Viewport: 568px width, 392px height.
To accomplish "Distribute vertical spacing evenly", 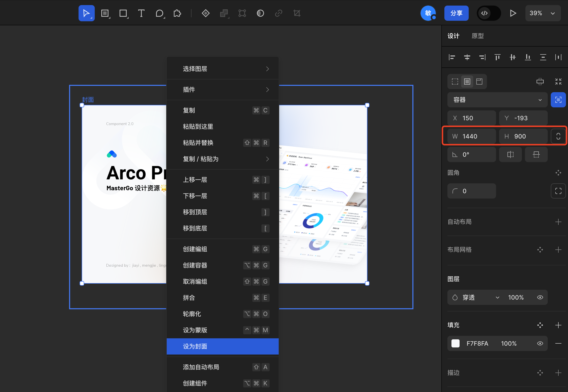I will pyautogui.click(x=543, y=57).
